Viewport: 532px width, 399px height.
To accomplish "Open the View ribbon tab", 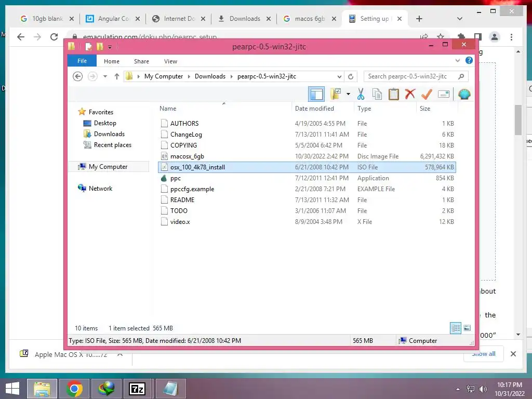I will [170, 61].
